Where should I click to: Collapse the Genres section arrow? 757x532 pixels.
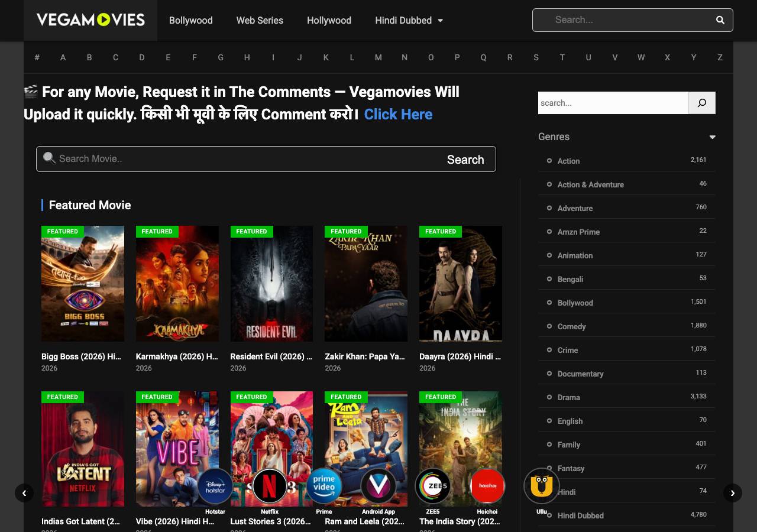click(x=712, y=137)
